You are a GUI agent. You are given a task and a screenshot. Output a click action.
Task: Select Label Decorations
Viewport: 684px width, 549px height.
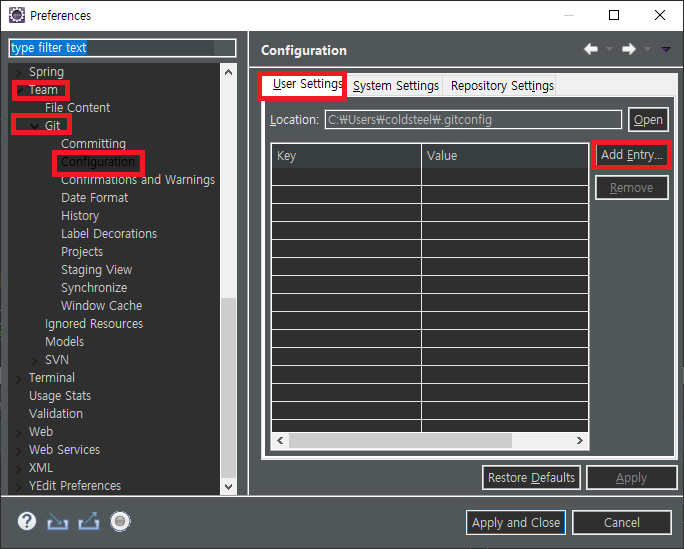click(109, 234)
